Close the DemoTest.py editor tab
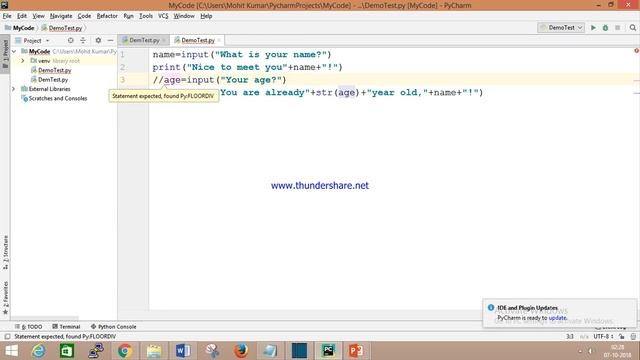 click(219, 40)
